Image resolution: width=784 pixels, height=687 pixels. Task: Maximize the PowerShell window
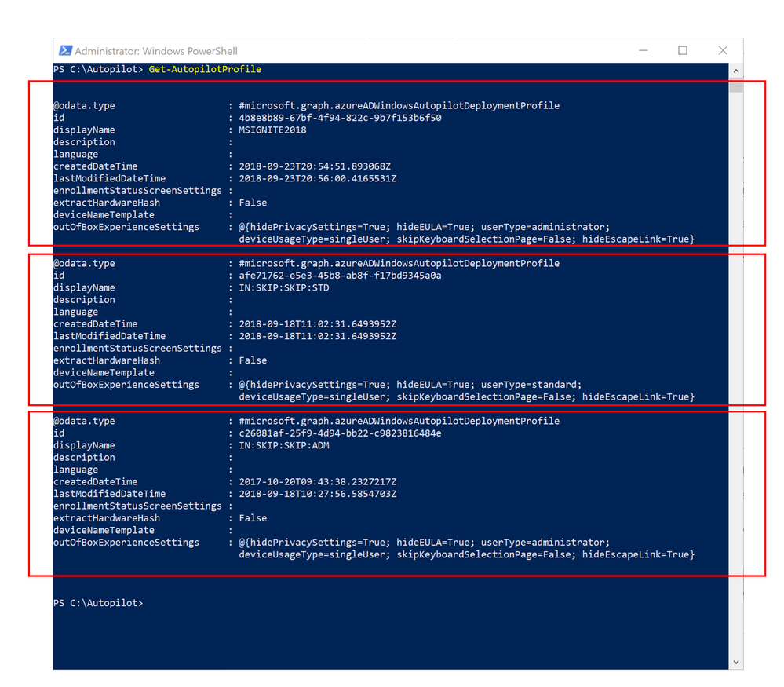683,50
